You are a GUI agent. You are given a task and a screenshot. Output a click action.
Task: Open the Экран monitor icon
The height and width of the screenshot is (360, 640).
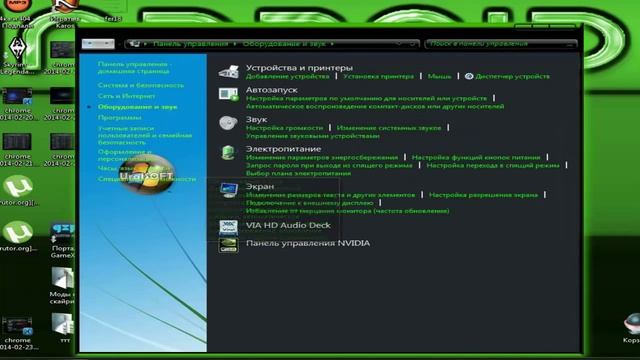[229, 190]
